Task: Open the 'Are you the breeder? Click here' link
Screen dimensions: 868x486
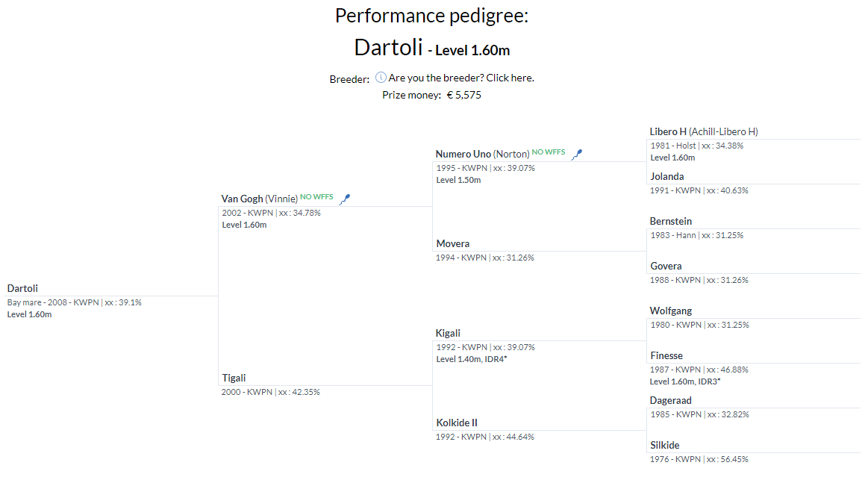Action: click(x=461, y=78)
